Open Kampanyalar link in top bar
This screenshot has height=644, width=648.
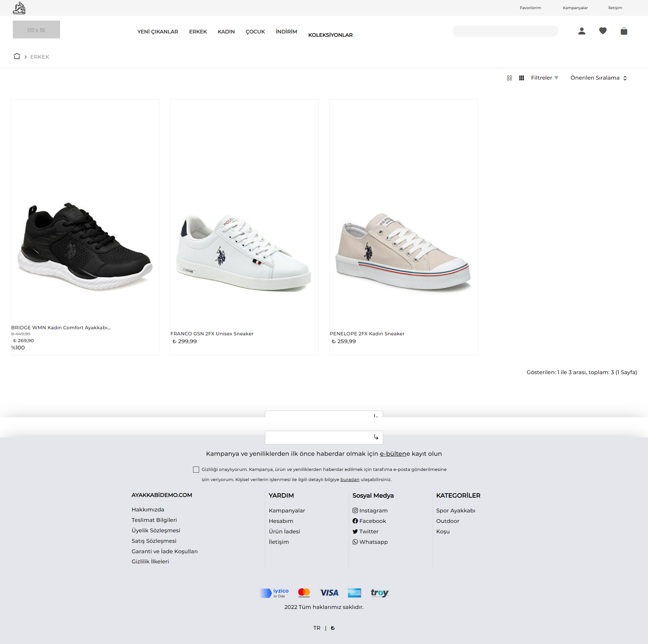coord(575,8)
